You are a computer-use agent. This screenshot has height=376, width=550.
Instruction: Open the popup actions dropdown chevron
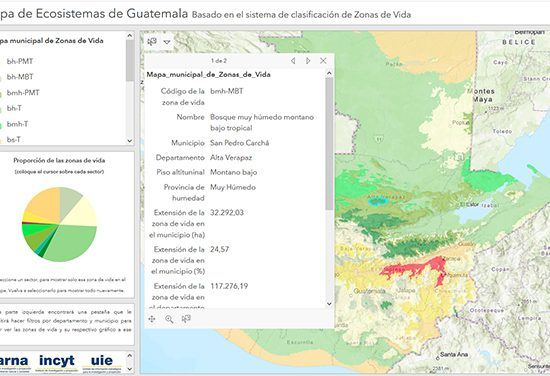(167, 42)
